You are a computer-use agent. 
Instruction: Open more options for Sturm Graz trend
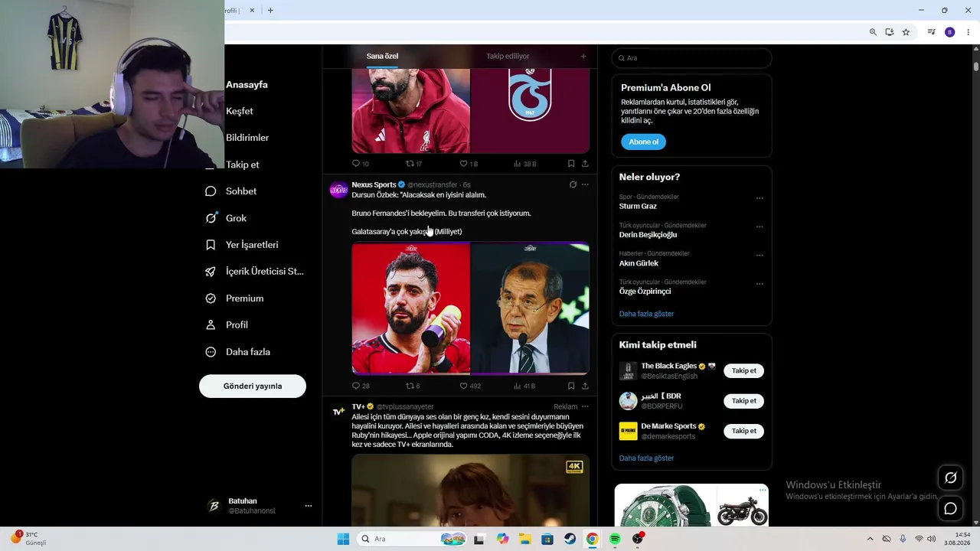pos(759,198)
